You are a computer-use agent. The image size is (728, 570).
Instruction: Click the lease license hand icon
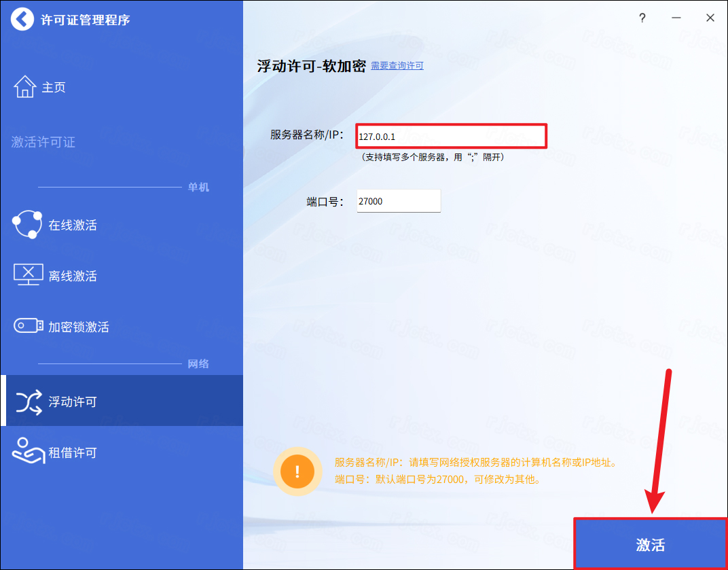[29, 452]
